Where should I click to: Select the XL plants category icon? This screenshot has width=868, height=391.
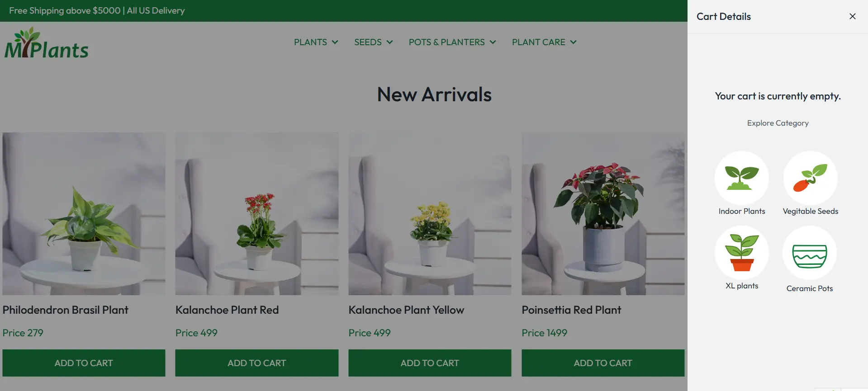742,253
